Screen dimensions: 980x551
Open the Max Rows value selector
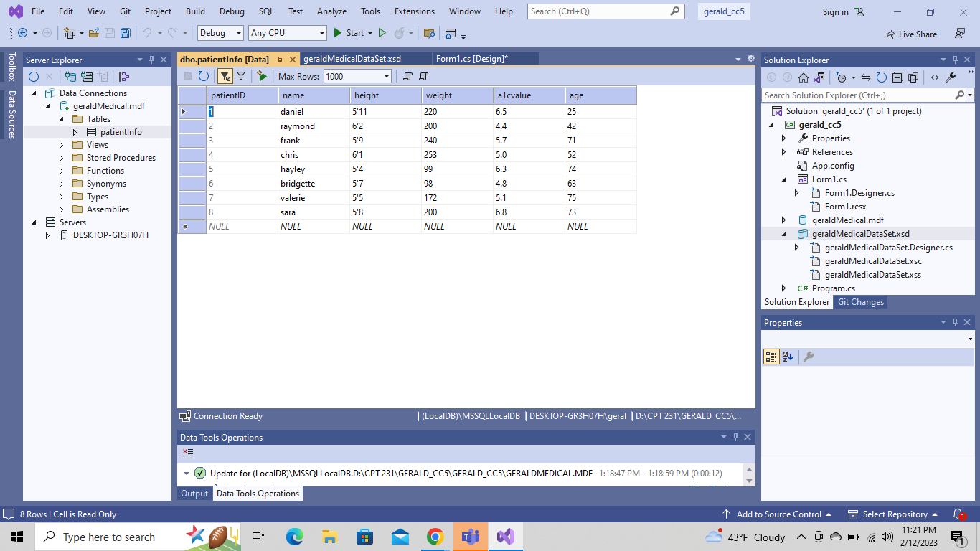pos(386,76)
